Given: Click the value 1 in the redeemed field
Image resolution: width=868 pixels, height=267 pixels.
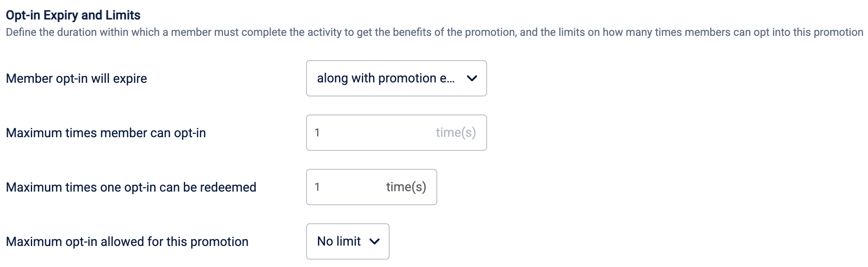Looking at the screenshot, I should [317, 187].
